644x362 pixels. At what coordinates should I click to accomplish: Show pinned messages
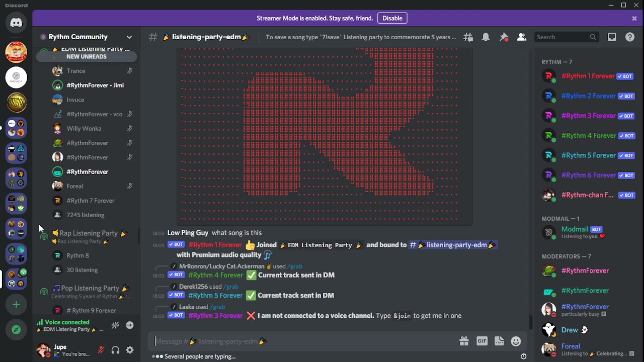(504, 37)
